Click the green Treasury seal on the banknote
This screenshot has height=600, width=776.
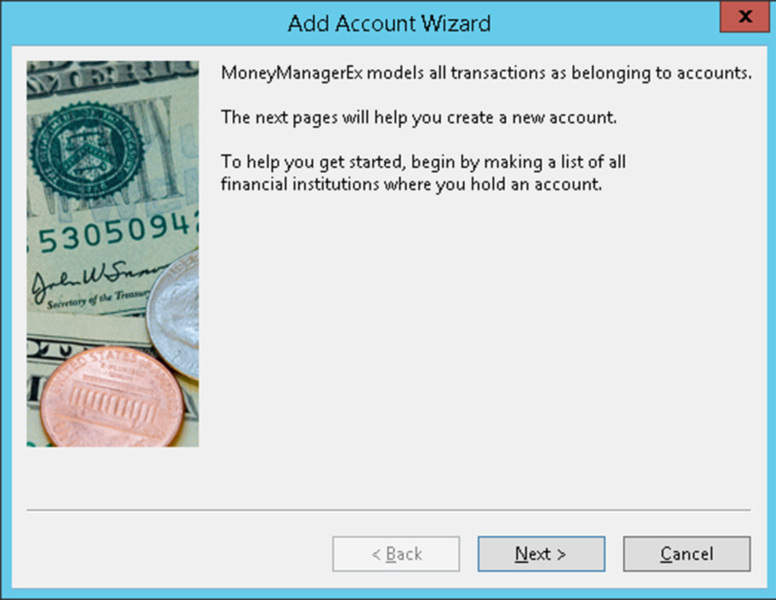(x=87, y=150)
